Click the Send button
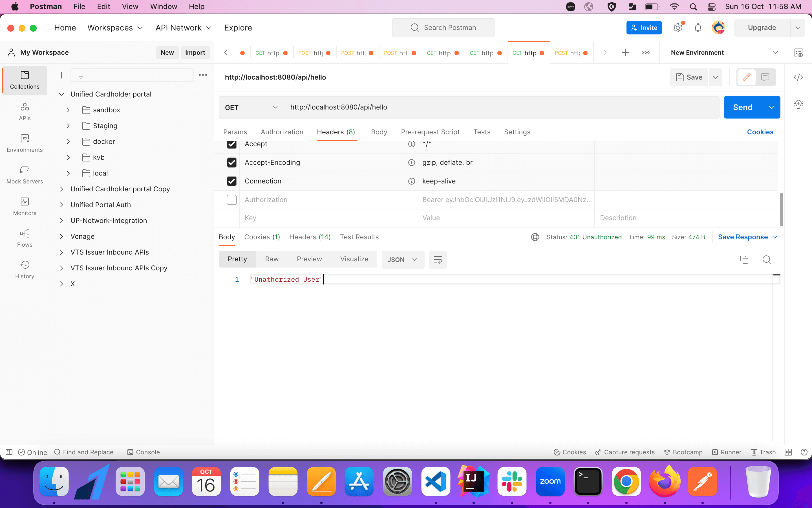This screenshot has width=812, height=508. tap(743, 107)
